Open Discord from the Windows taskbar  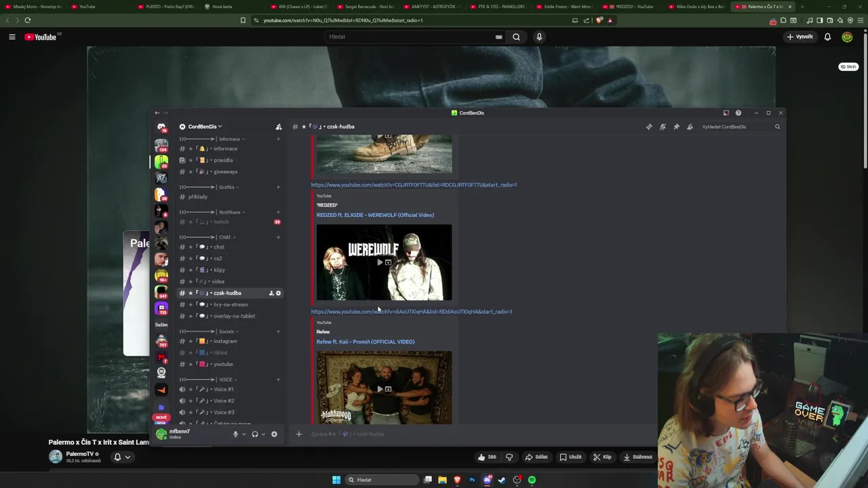pos(487,480)
